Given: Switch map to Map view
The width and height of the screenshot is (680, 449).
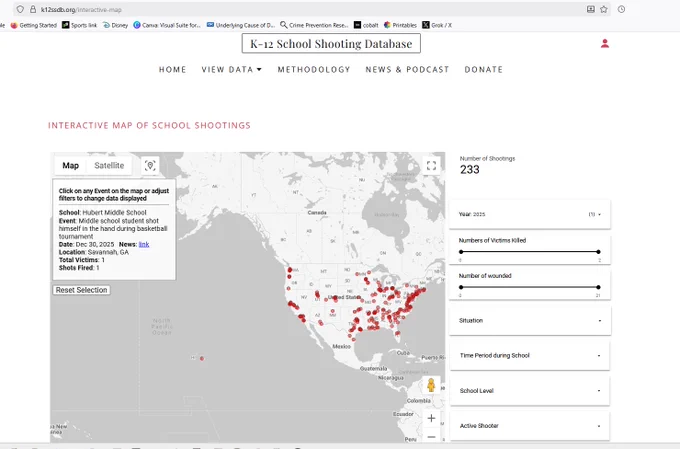Looking at the screenshot, I should click(70, 165).
